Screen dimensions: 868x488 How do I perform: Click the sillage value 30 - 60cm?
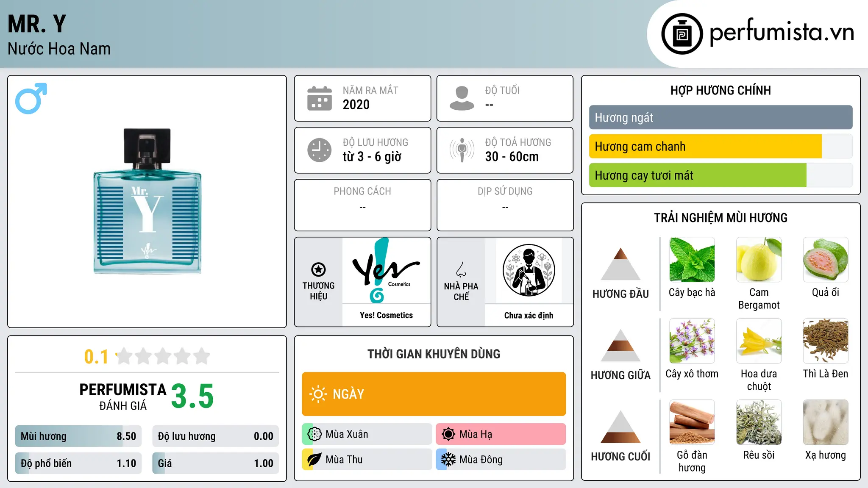click(x=512, y=157)
